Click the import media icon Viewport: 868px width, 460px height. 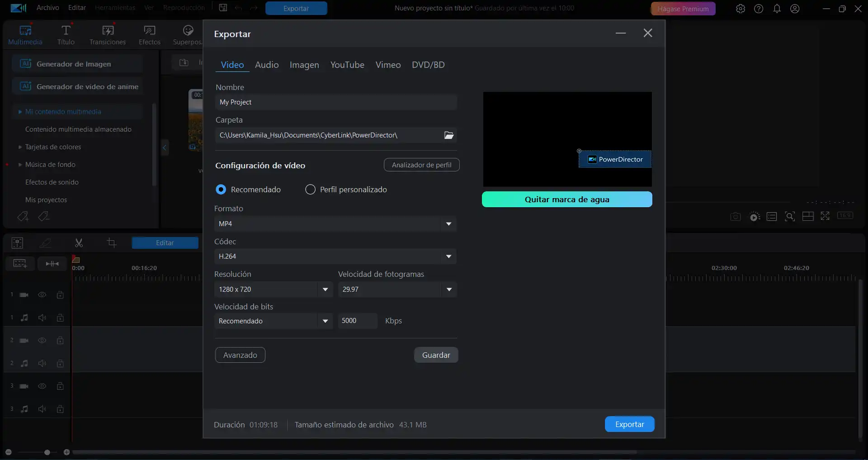click(x=184, y=62)
